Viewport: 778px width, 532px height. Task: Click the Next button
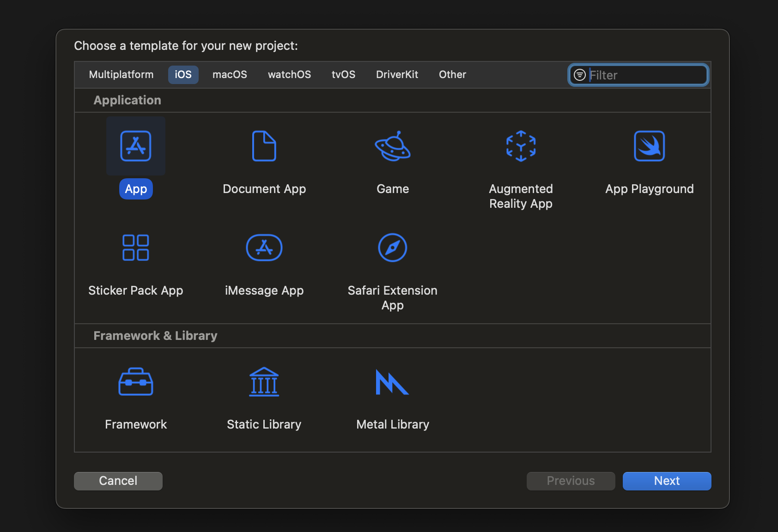click(x=667, y=481)
